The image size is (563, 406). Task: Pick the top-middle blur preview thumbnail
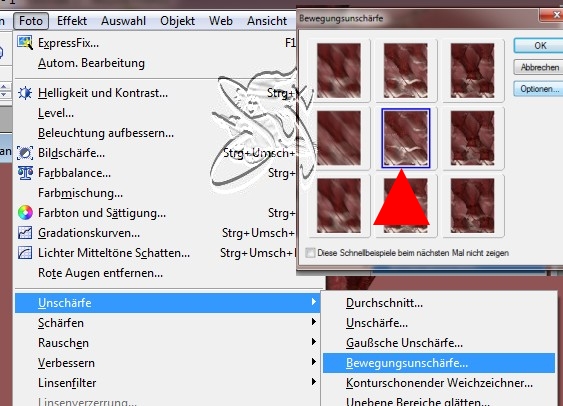(405, 70)
